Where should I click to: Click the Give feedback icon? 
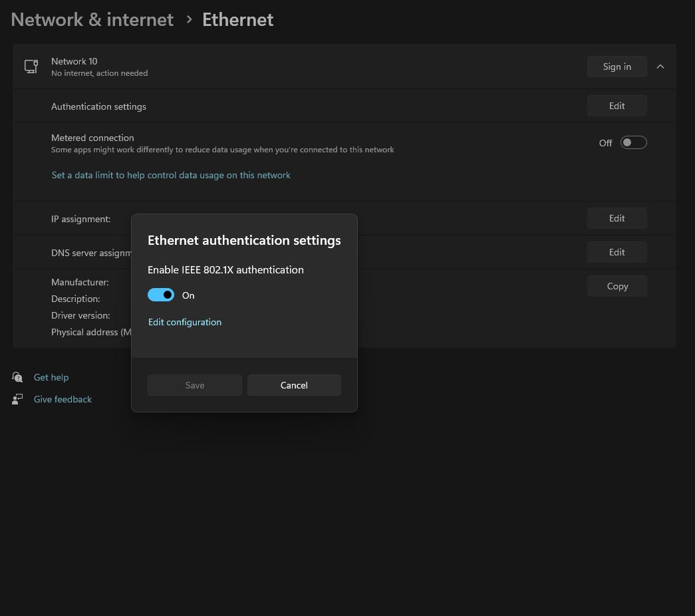[18, 399]
